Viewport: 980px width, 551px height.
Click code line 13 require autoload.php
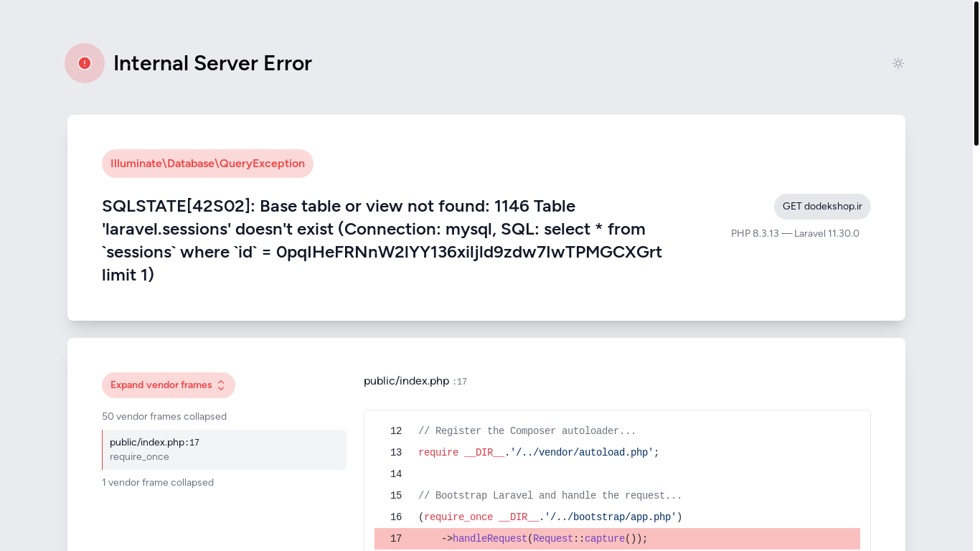pyautogui.click(x=539, y=453)
